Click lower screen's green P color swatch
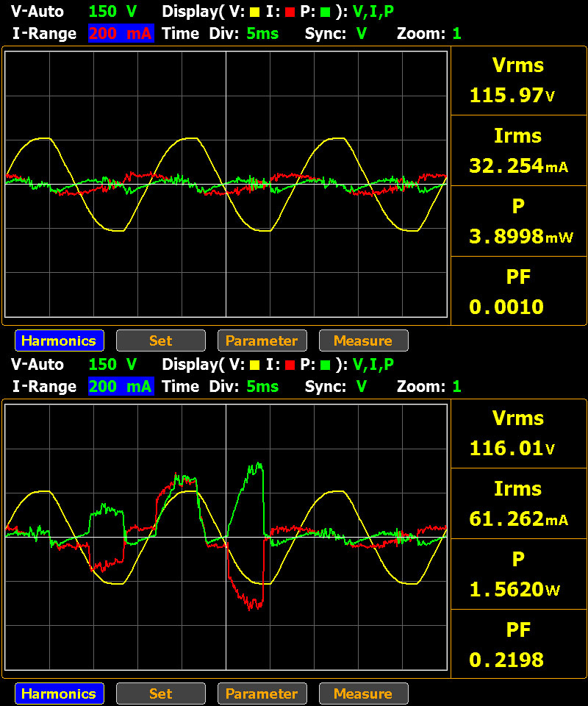This screenshot has height=706, width=588. (x=325, y=366)
